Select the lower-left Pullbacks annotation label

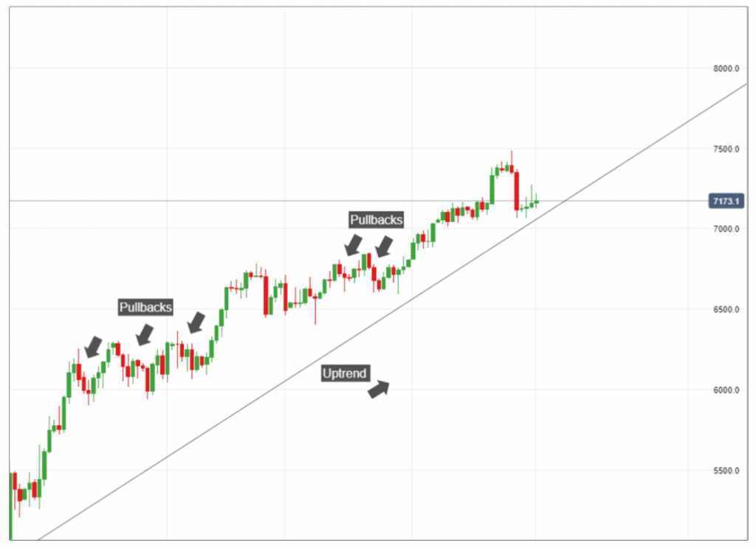click(x=145, y=307)
